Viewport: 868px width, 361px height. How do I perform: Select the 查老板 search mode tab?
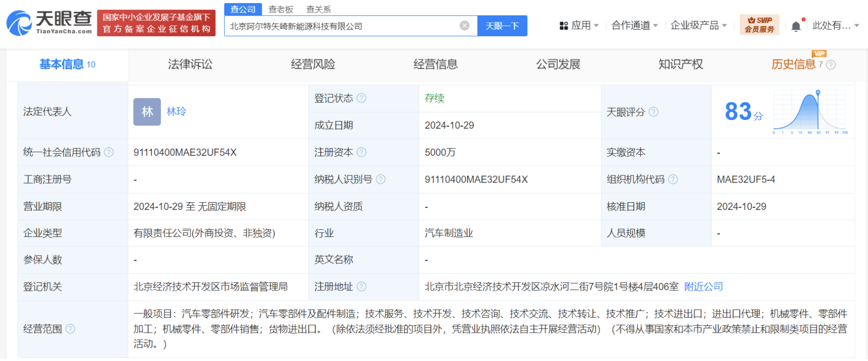[281, 10]
